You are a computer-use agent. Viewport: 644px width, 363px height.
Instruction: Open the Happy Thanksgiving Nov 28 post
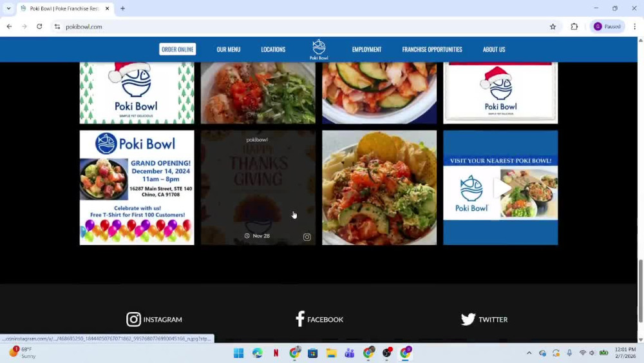pos(258,188)
